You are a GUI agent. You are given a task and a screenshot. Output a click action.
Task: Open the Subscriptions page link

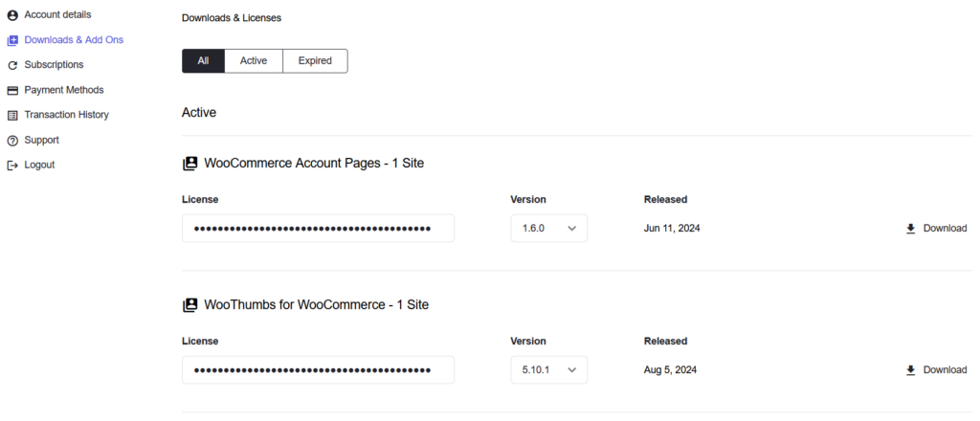coord(54,65)
